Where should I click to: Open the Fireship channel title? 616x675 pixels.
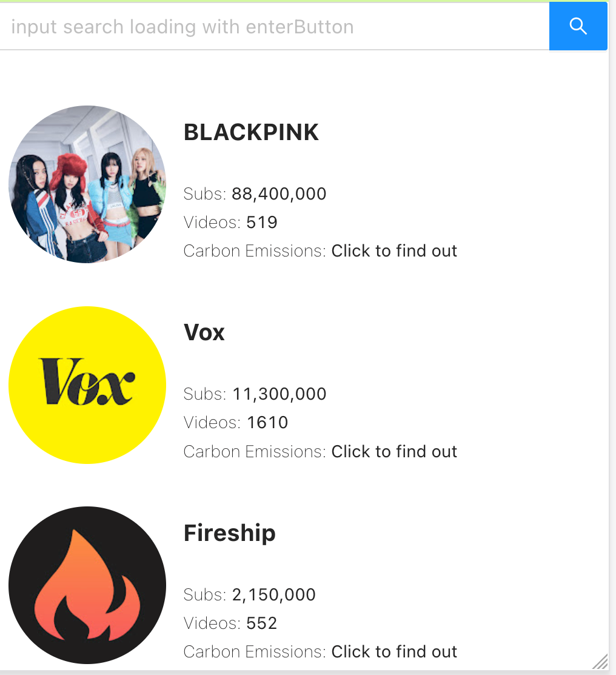tap(229, 533)
